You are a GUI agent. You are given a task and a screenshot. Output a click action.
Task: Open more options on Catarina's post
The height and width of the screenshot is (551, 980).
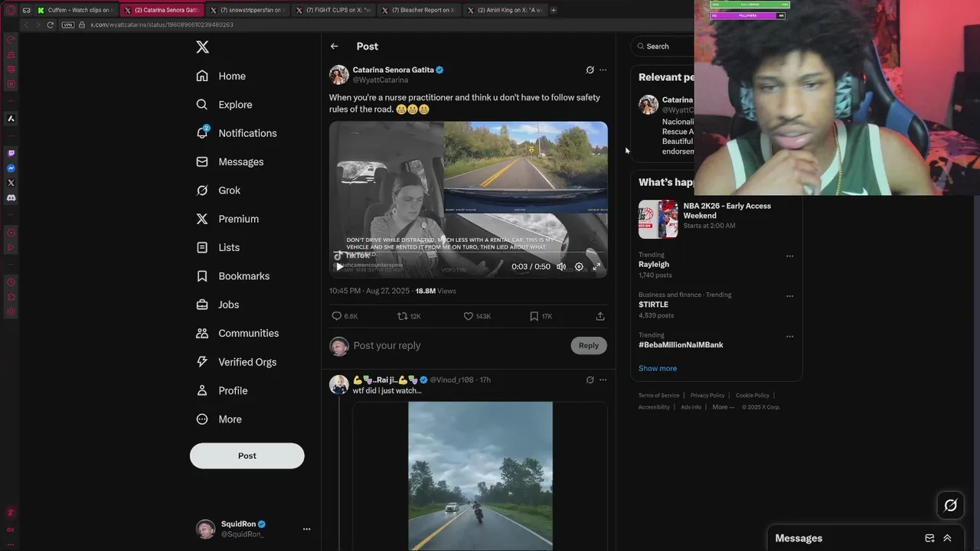point(603,70)
